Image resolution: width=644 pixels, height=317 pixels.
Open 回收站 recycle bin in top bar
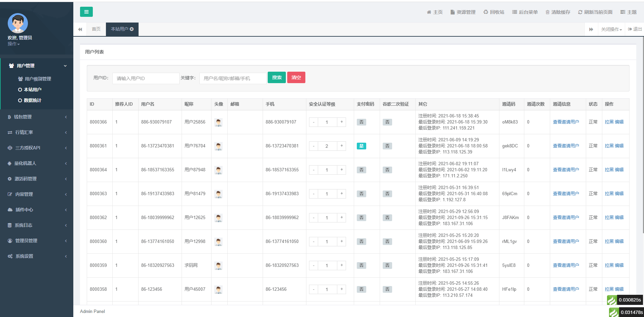pos(494,12)
